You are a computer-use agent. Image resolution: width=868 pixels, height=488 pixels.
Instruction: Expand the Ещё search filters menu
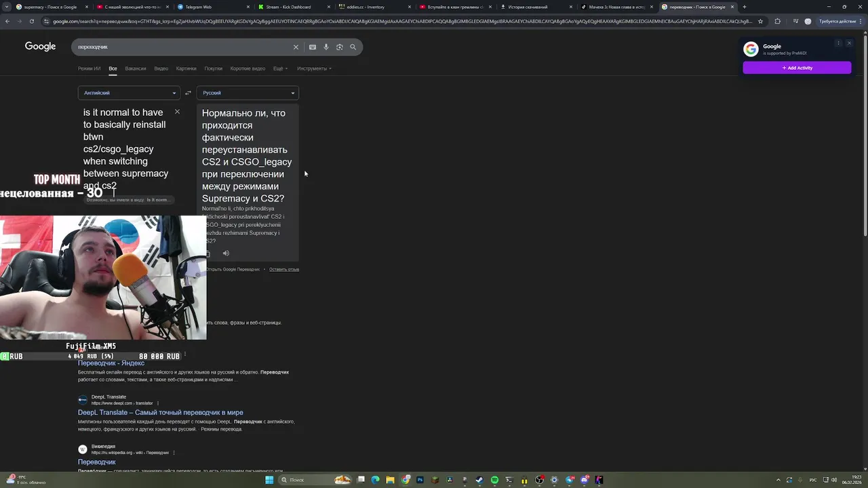tap(280, 68)
